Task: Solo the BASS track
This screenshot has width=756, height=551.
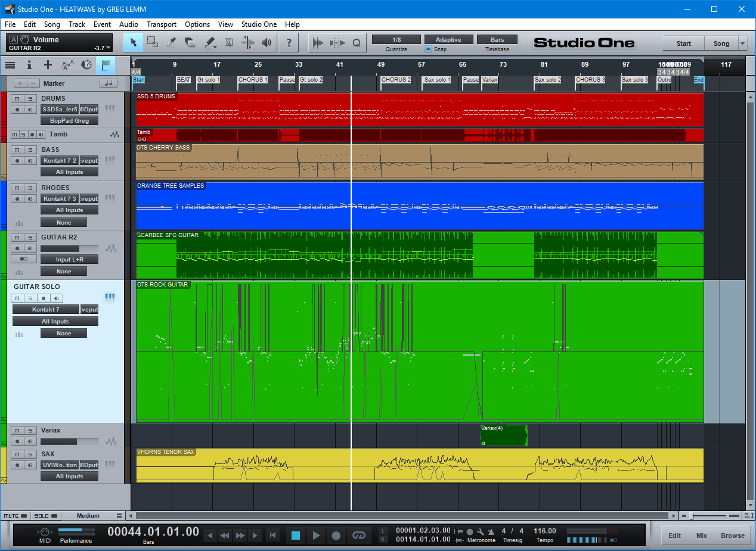Action: pos(30,150)
